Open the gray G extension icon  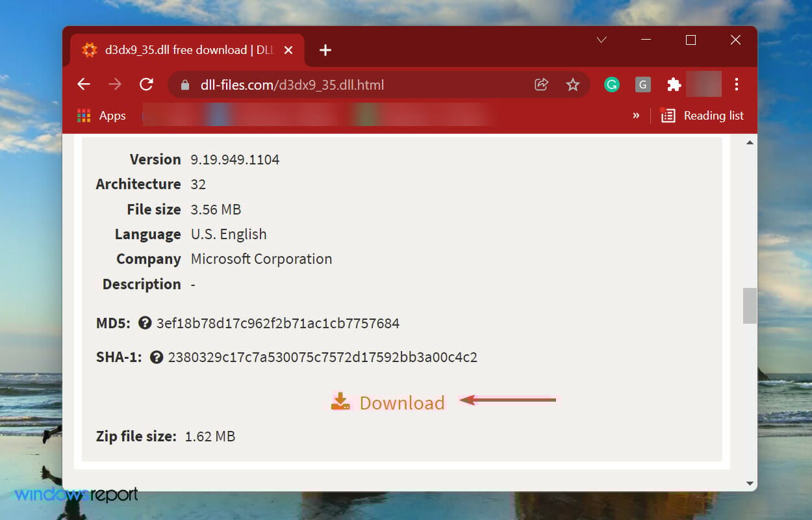[x=642, y=84]
